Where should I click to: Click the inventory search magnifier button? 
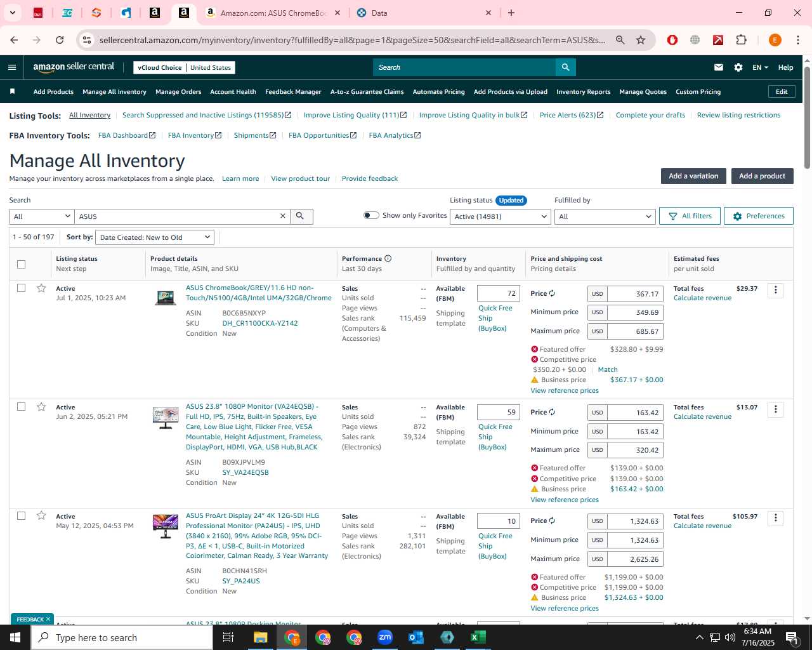[301, 216]
